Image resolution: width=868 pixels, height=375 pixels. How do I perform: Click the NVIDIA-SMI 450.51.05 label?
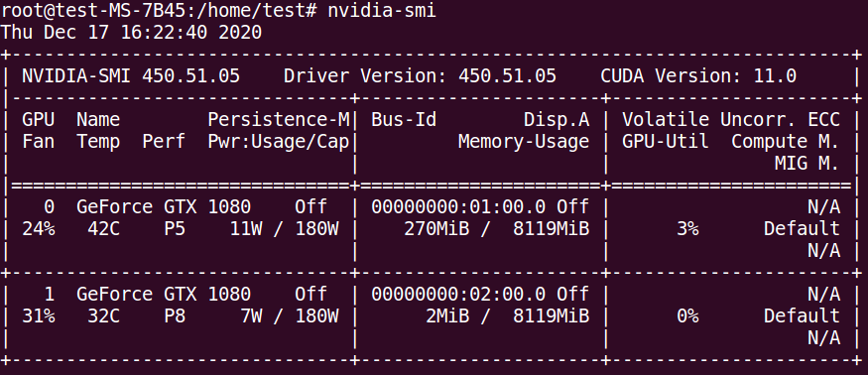coord(131,75)
